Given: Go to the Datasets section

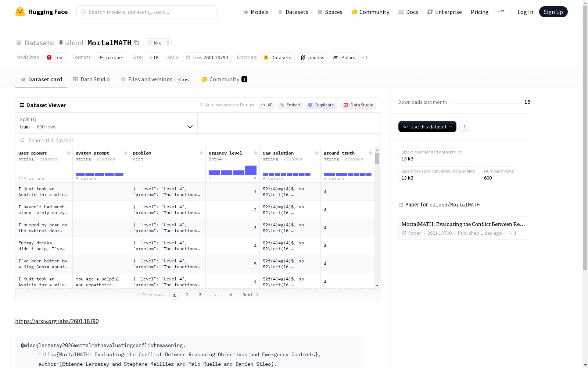Looking at the screenshot, I should click(293, 12).
